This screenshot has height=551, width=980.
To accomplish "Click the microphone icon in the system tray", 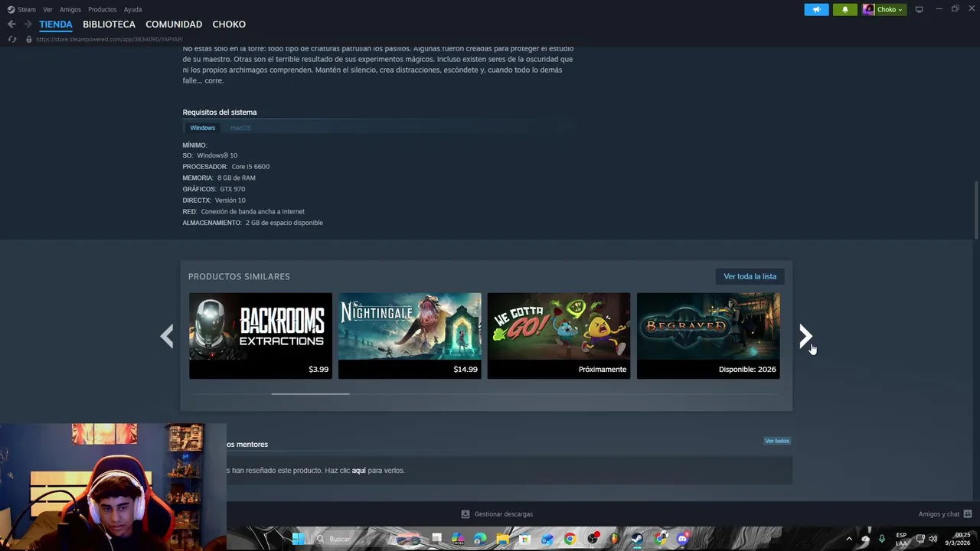I will [x=882, y=539].
